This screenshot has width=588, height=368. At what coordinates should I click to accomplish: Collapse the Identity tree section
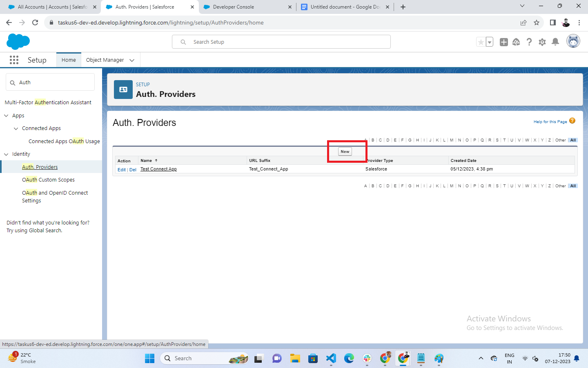coord(6,154)
